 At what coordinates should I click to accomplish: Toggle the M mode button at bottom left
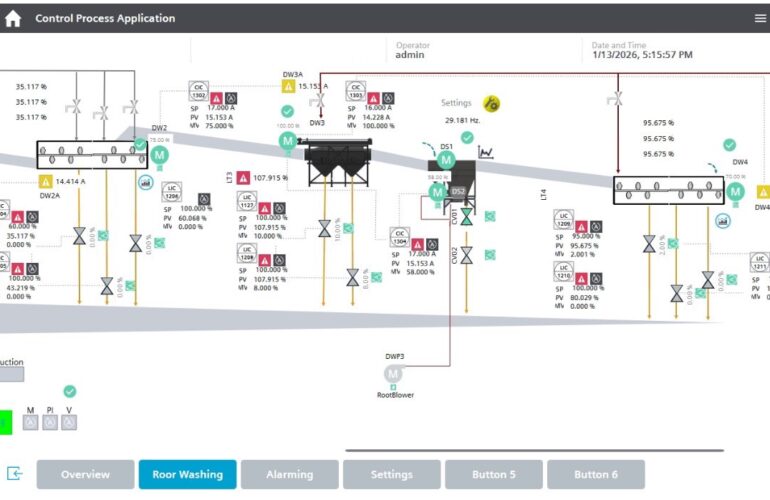[x=30, y=423]
